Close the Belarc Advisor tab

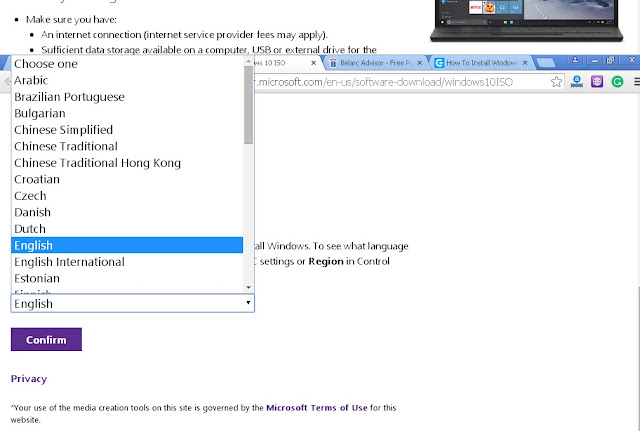point(419,63)
